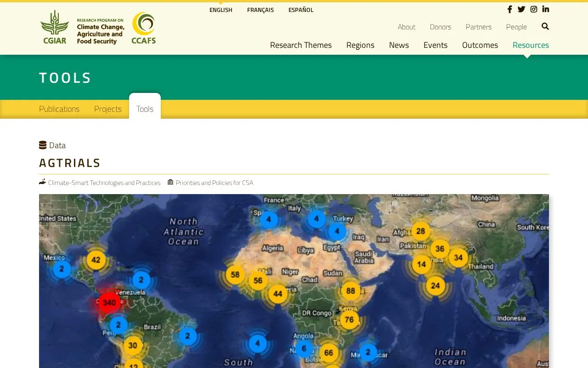588x368 pixels.
Task: Switch language to Français
Action: (x=260, y=10)
